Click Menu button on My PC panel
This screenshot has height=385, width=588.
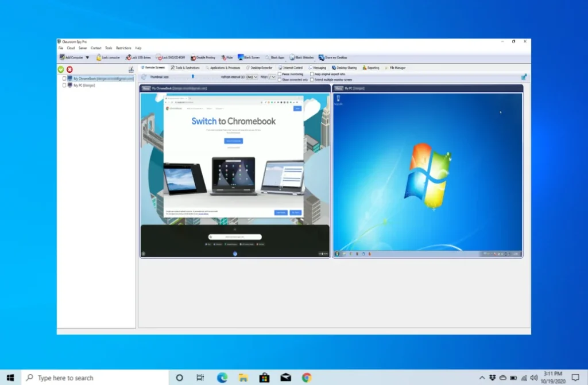click(x=339, y=88)
